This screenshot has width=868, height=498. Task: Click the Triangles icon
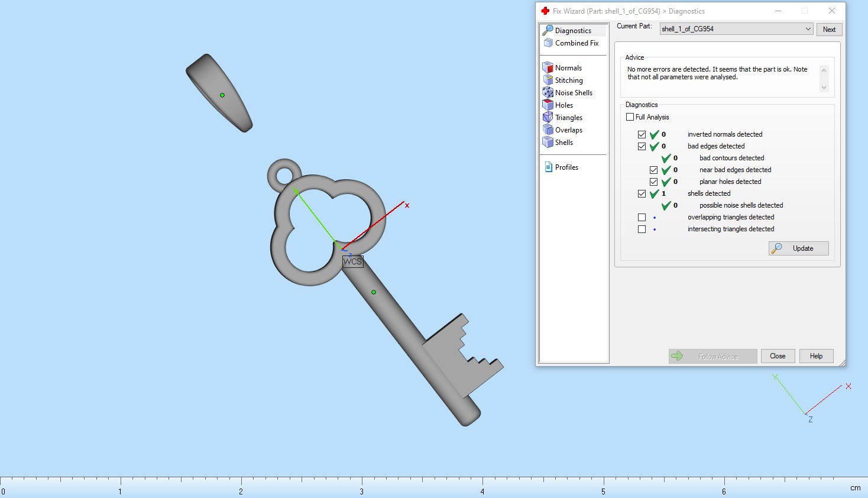pyautogui.click(x=548, y=117)
